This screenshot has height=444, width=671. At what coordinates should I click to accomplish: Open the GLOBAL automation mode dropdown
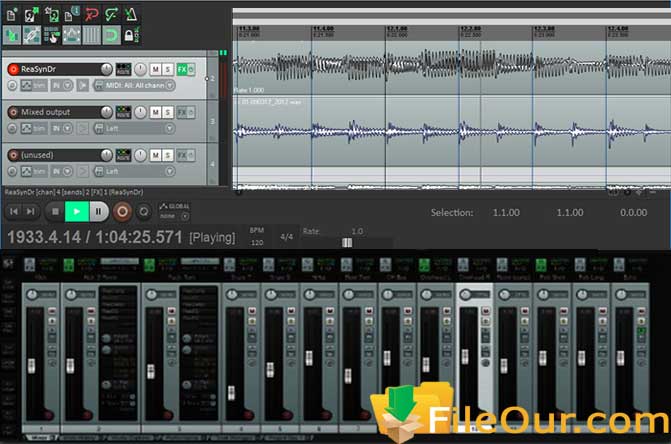coord(175,211)
